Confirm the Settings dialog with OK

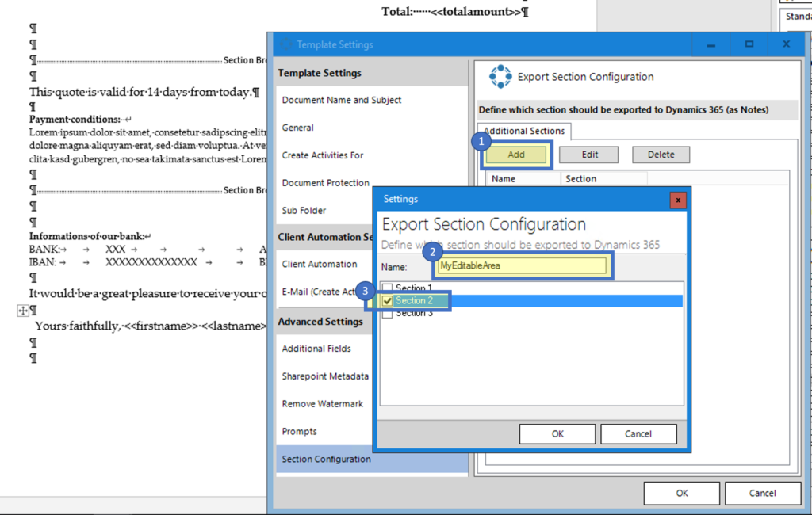557,433
